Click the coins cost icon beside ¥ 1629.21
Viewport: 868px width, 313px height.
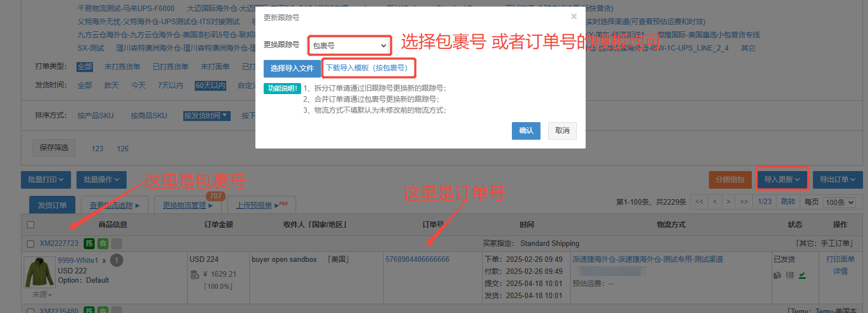[194, 274]
